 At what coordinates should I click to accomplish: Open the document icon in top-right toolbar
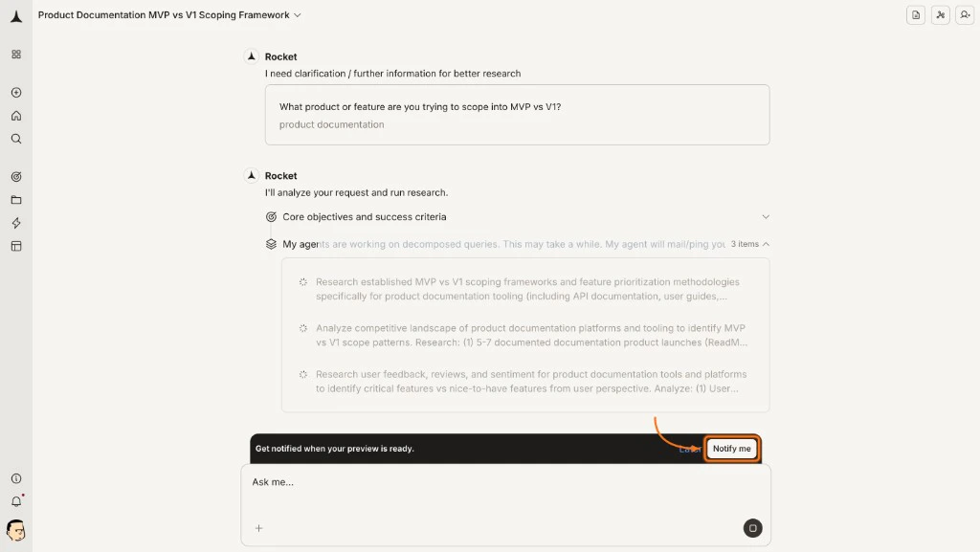pos(915,15)
